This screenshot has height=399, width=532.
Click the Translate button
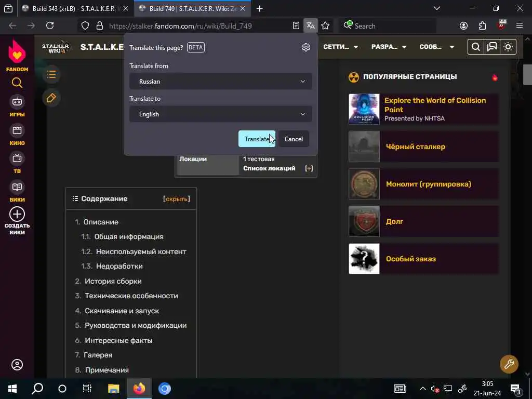click(x=257, y=139)
